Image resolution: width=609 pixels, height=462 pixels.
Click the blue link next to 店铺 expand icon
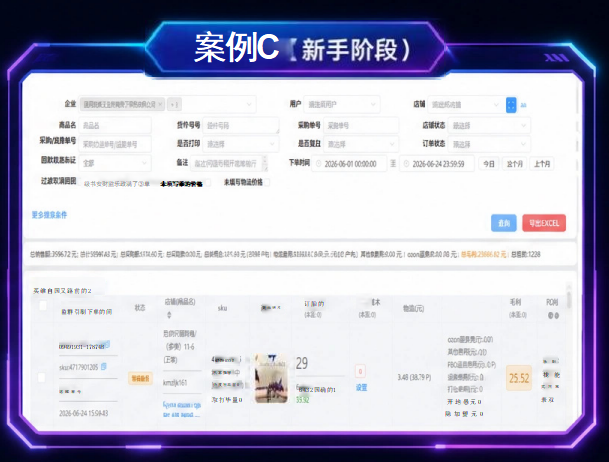pyautogui.click(x=523, y=105)
